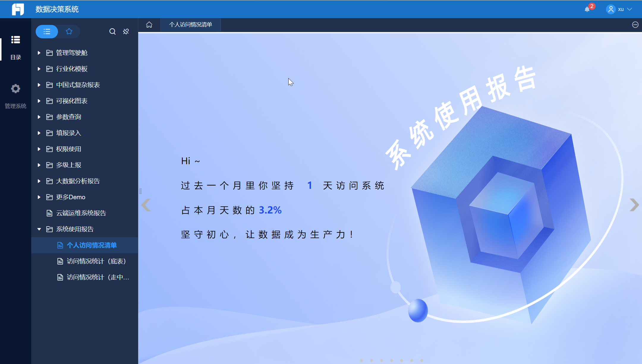Open the 访问情况统计（底表） report
642x364 pixels.
click(x=96, y=261)
